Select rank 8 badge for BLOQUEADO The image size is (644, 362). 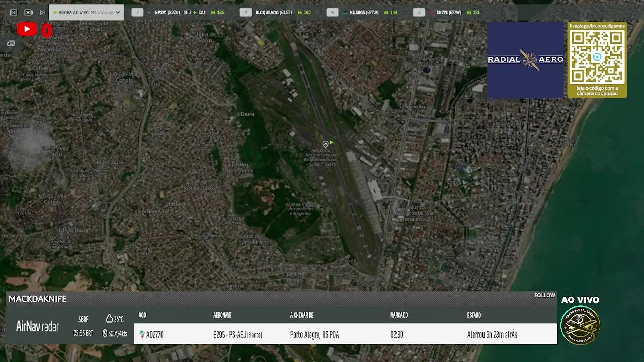point(246,12)
